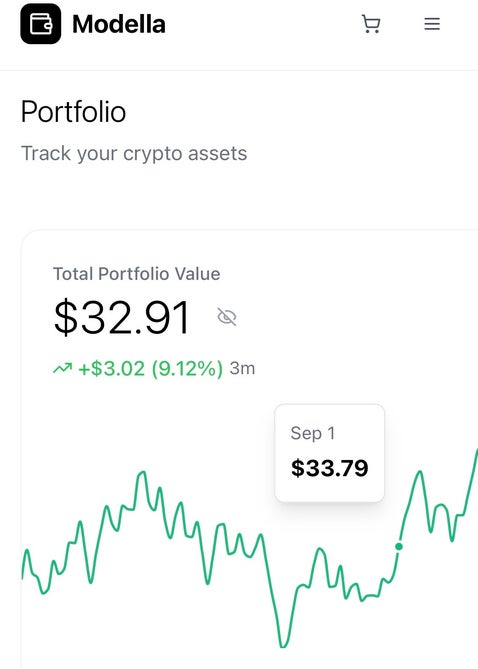Click the tallest chart peak left of the tooltip
The width and height of the screenshot is (478, 669).
click(x=142, y=472)
